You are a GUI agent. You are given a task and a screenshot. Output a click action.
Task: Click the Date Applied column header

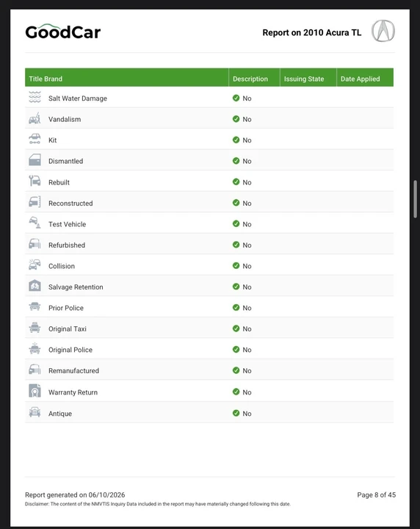(x=360, y=79)
